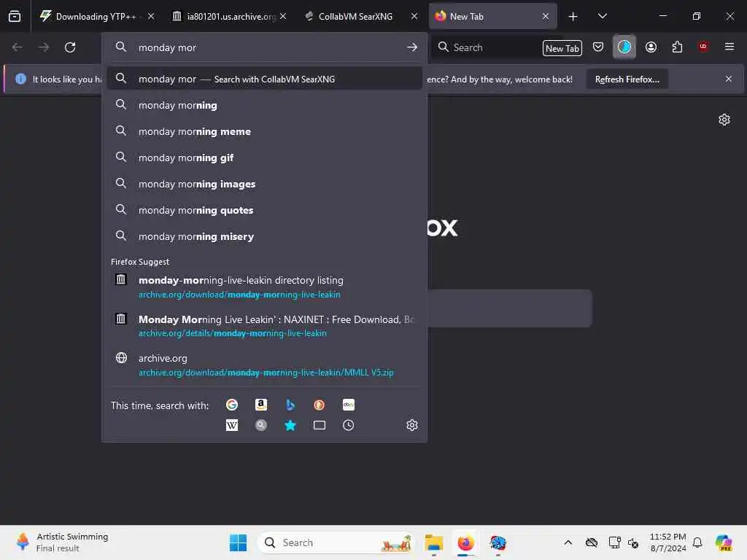Go back one page

(x=18, y=47)
